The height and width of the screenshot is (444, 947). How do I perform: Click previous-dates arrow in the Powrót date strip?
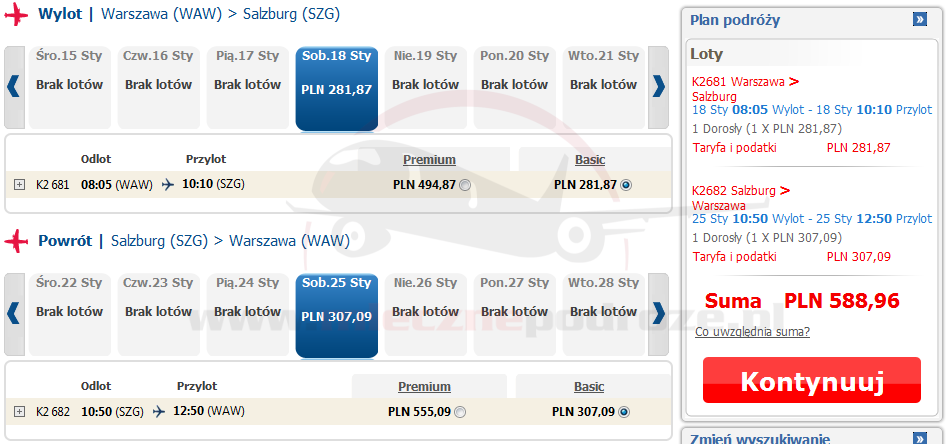(x=13, y=313)
